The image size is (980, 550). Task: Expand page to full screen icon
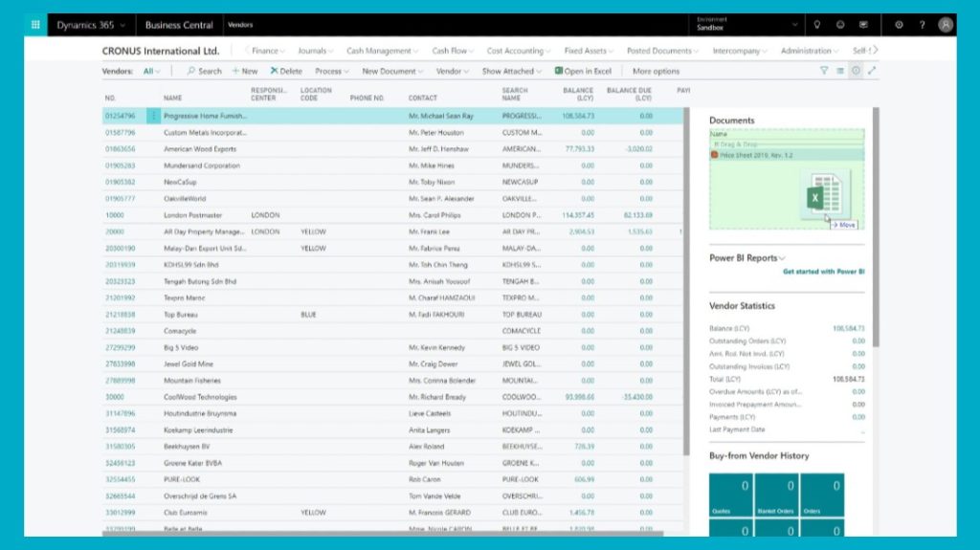tap(872, 71)
